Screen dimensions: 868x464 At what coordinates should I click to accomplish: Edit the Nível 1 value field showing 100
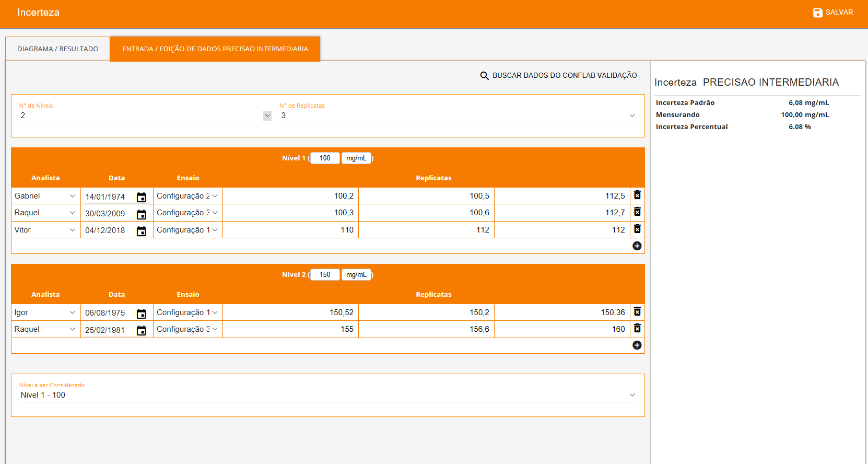pos(325,158)
